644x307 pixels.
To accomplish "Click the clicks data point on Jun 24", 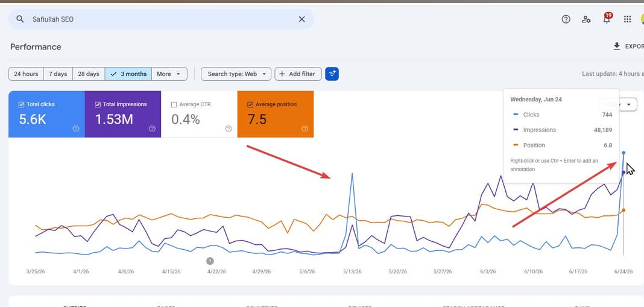I will [x=623, y=153].
